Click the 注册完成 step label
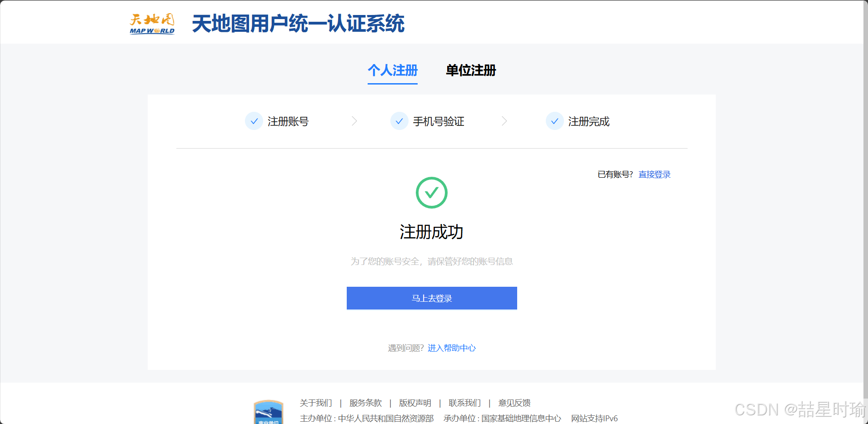Screen dimensions: 868x424 (x=589, y=121)
